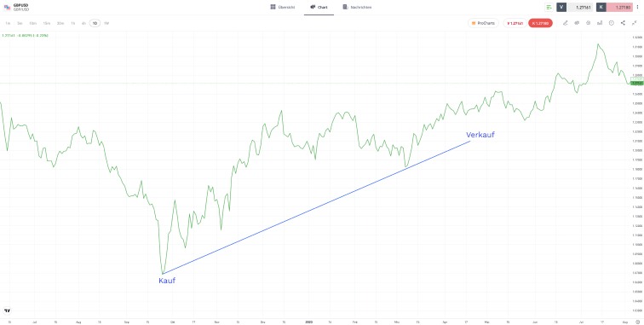644x325 pixels.
Task: Open the compare bar chart icon
Action: click(600, 23)
